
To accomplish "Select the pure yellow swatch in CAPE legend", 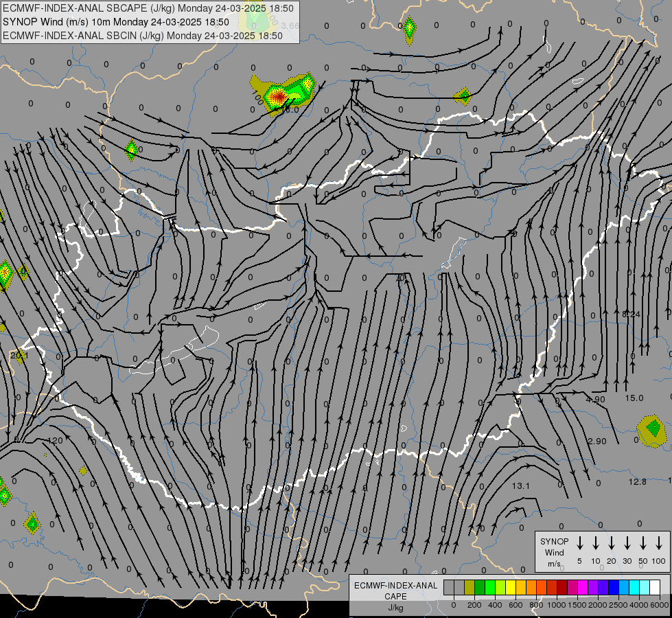I will pos(511,587).
